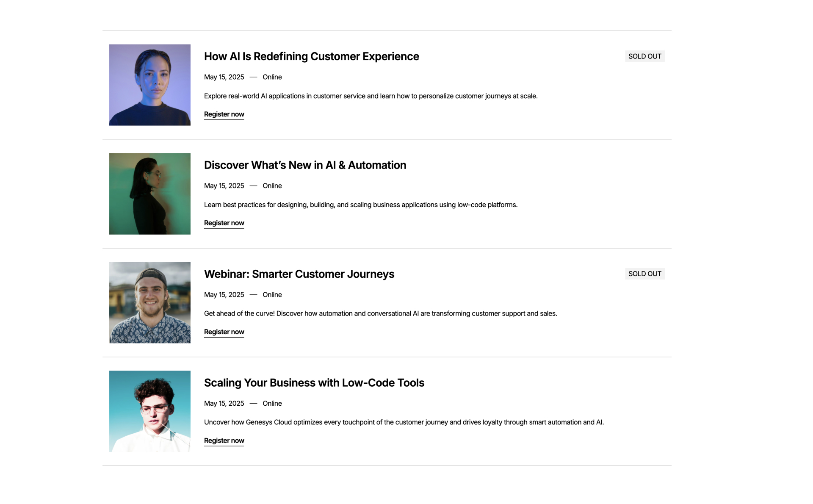Click SOLD OUT badge on Smarter Customer Journeys webinar

(644, 274)
